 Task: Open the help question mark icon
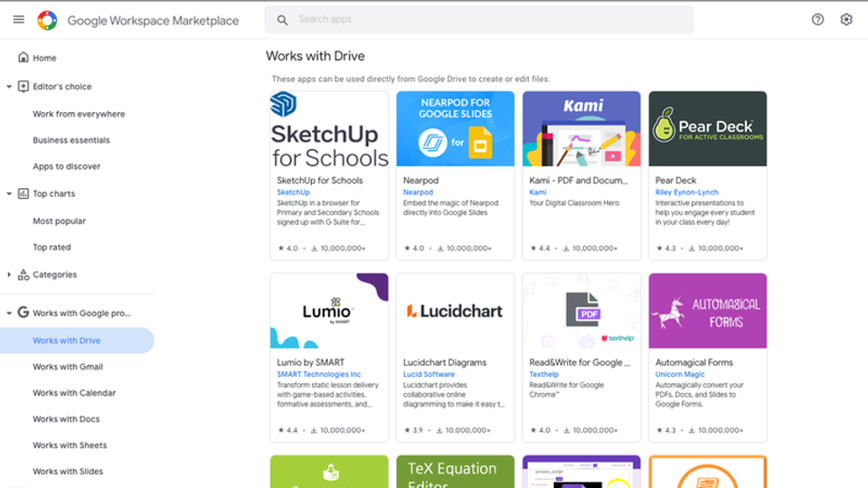[x=817, y=20]
